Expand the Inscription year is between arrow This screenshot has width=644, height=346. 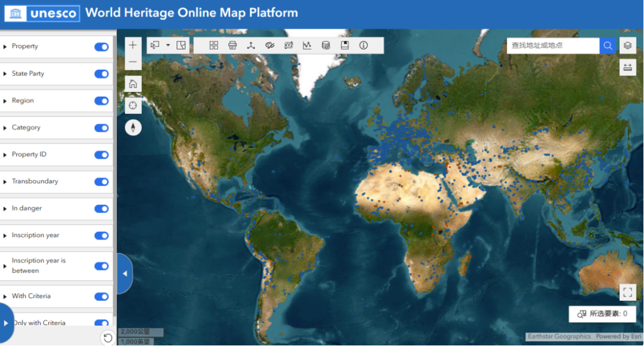[x=5, y=266]
